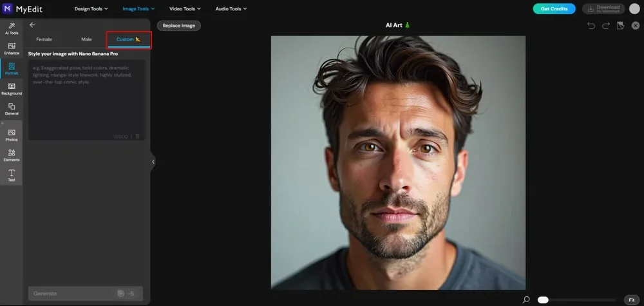Viewport: 644px width, 306px height.
Task: Click the redo arrow icon
Action: 606,26
